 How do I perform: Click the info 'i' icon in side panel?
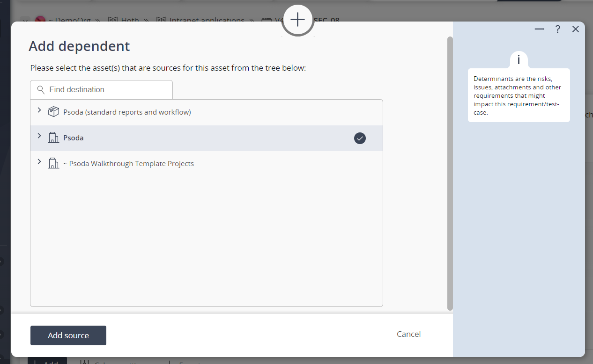(x=519, y=59)
